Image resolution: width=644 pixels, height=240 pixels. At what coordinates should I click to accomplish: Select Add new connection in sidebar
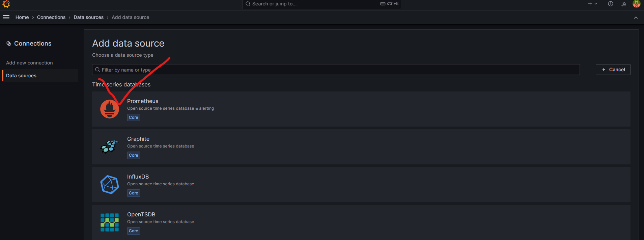tap(29, 63)
